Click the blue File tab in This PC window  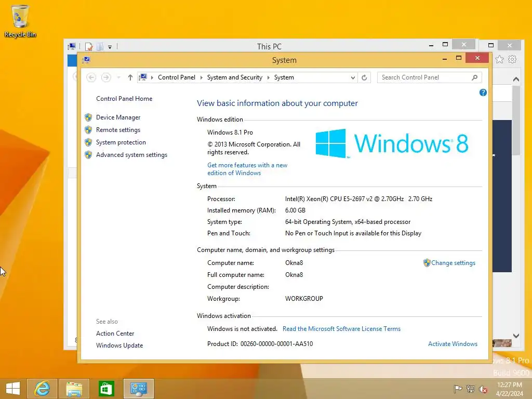click(72, 60)
